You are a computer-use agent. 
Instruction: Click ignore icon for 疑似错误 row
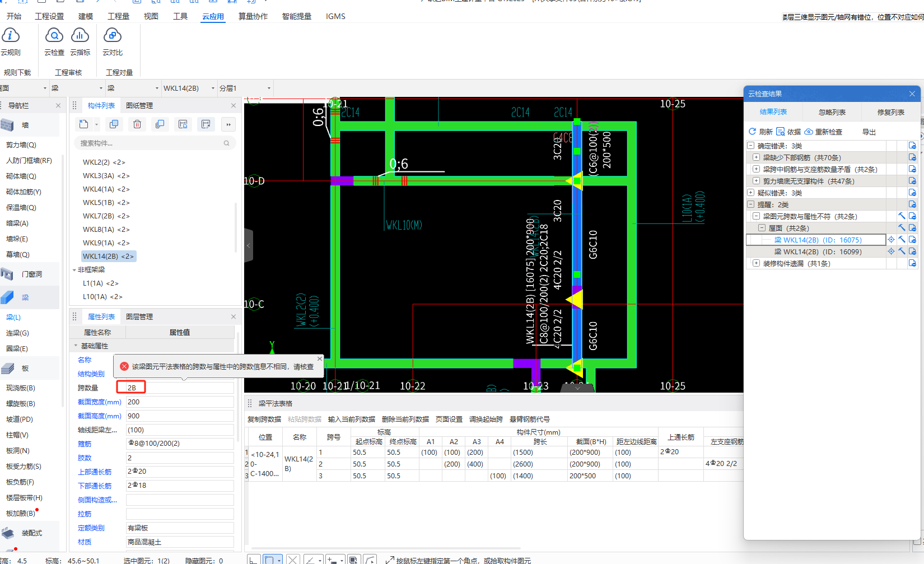pos(912,193)
